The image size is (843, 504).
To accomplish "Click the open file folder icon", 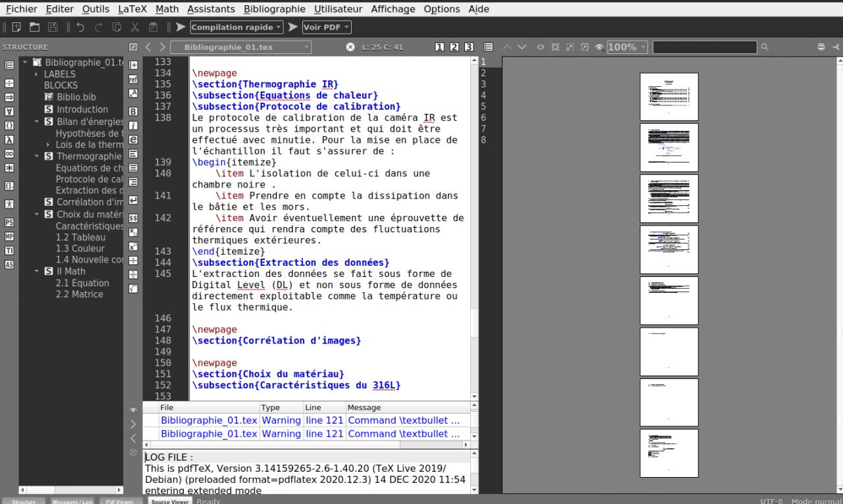I will click(x=34, y=28).
